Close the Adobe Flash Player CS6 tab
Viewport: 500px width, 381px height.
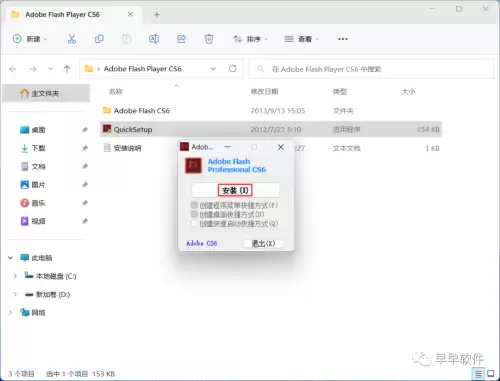(130, 14)
